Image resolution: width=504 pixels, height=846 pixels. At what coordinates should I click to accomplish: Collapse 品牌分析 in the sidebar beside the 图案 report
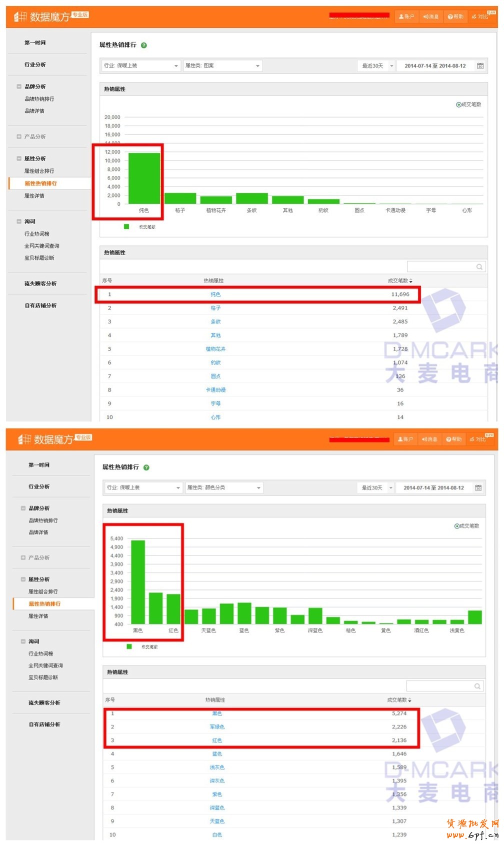[19, 86]
